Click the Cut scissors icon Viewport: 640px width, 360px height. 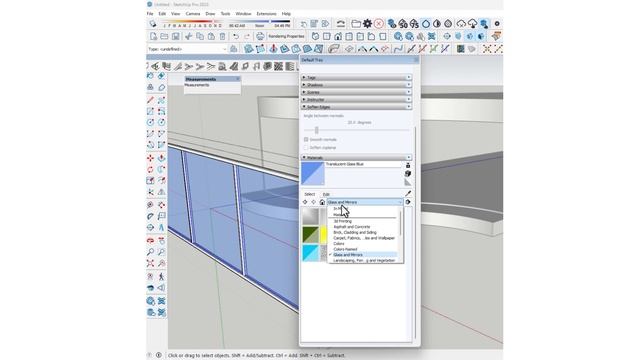coord(188,36)
